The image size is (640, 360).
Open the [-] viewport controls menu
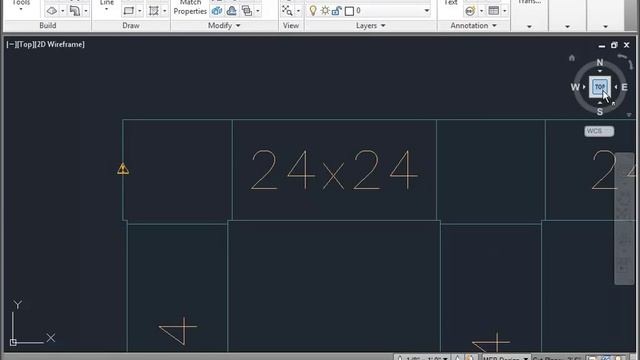pos(11,44)
